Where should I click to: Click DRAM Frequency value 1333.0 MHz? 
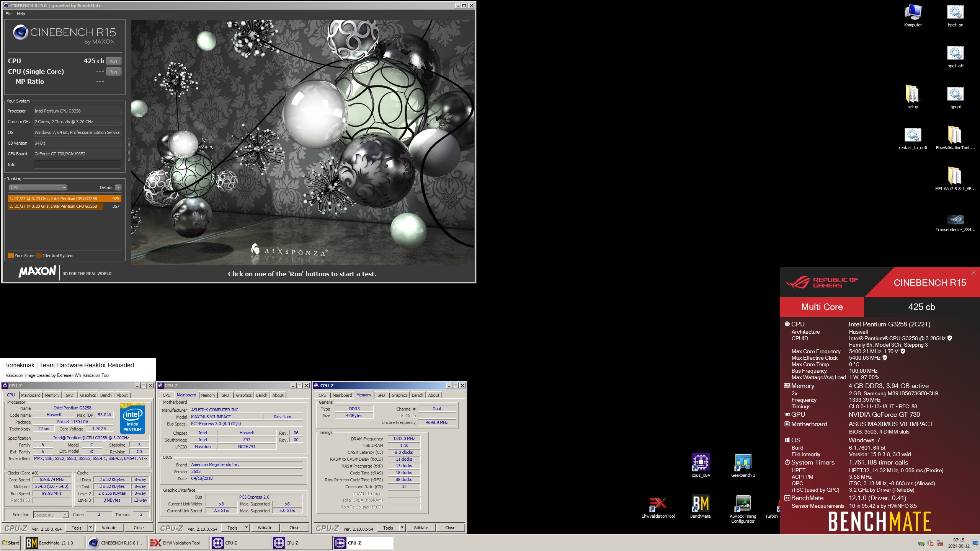404,439
